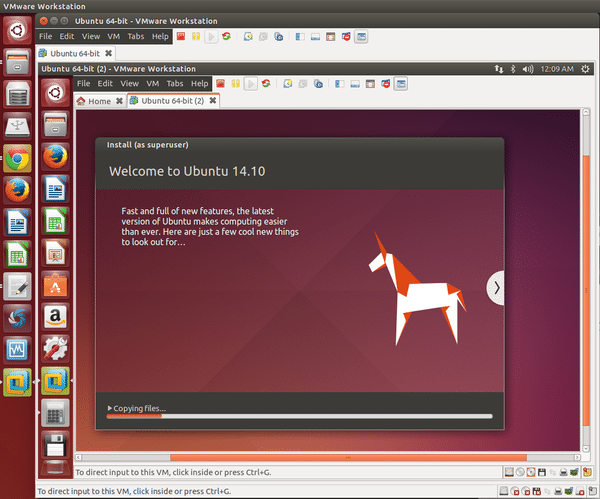This screenshot has width=600, height=499.
Task: Click hard disk icon in inner VM status bar
Action: (x=509, y=472)
